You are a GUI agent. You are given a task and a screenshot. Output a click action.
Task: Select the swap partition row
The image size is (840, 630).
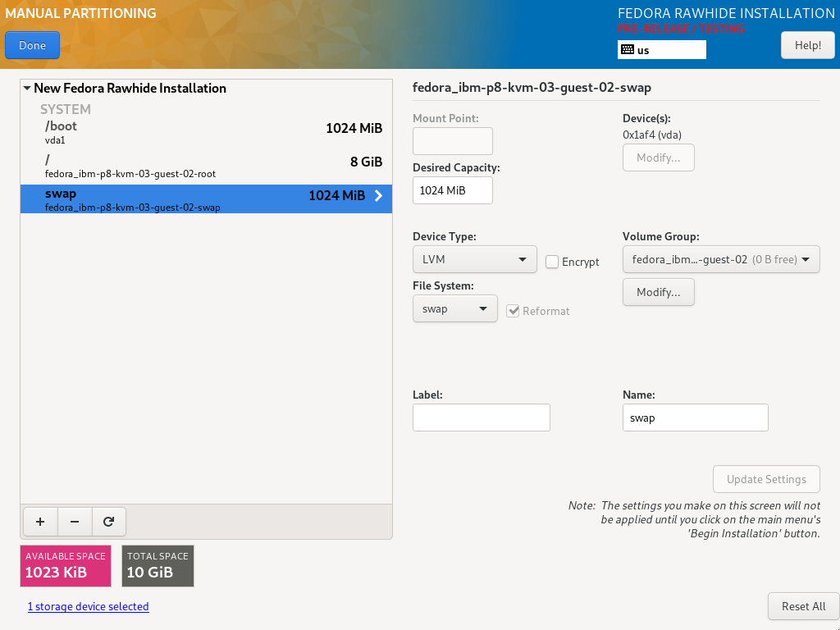point(206,199)
